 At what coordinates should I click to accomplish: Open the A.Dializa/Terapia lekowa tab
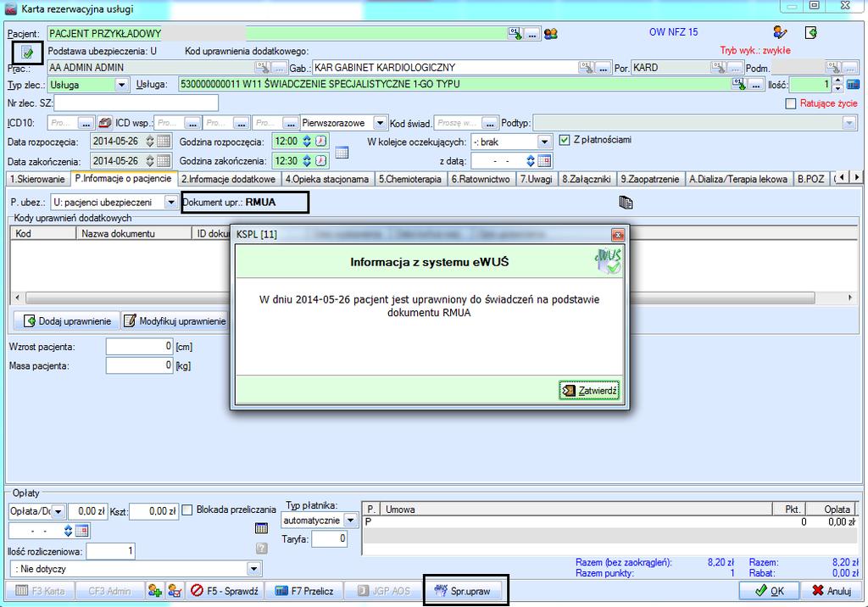738,179
